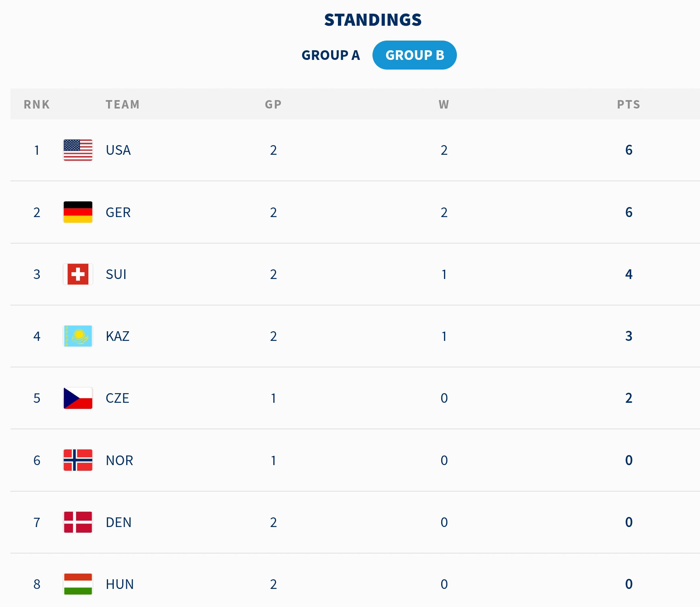Open the USA team link
The width and height of the screenshot is (700, 607).
118,150
